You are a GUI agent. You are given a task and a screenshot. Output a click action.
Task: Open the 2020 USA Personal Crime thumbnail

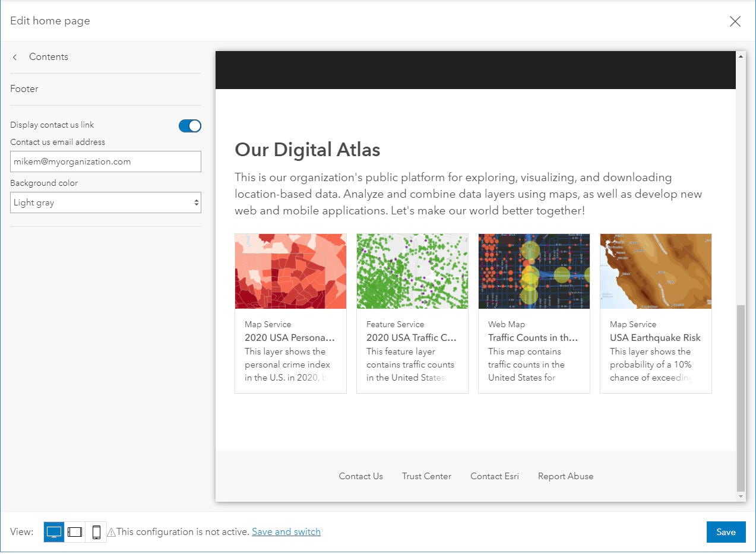pos(290,271)
